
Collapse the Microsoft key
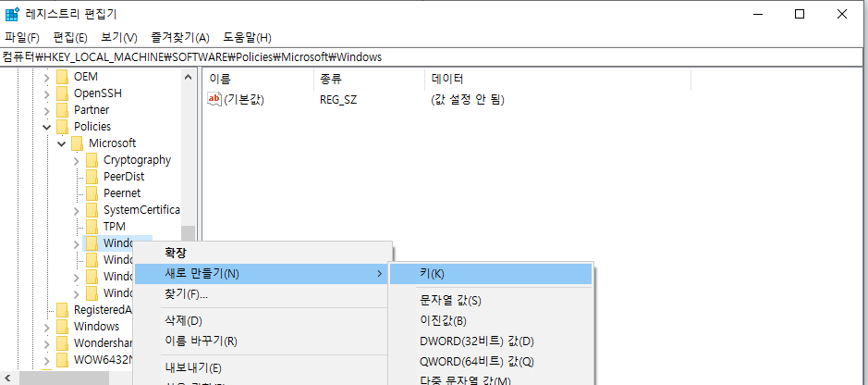[62, 143]
